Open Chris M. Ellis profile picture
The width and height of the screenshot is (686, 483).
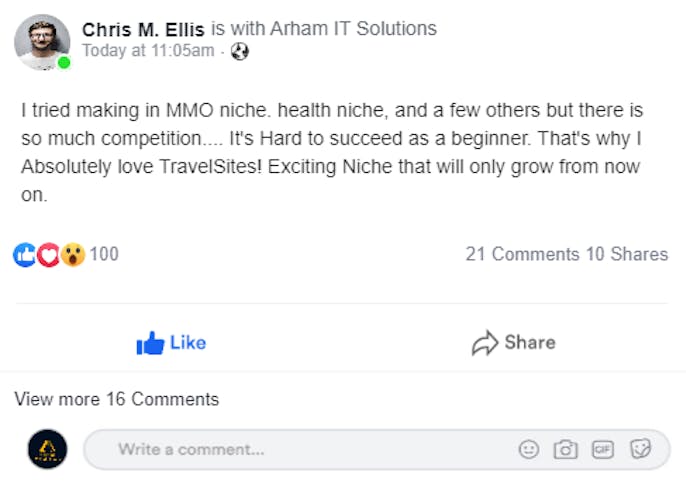pyautogui.click(x=42, y=41)
